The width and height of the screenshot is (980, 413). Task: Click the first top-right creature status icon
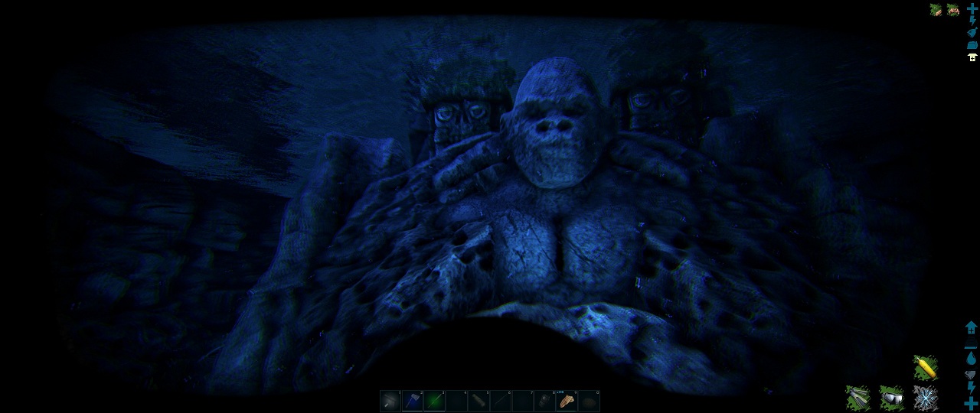(936, 10)
